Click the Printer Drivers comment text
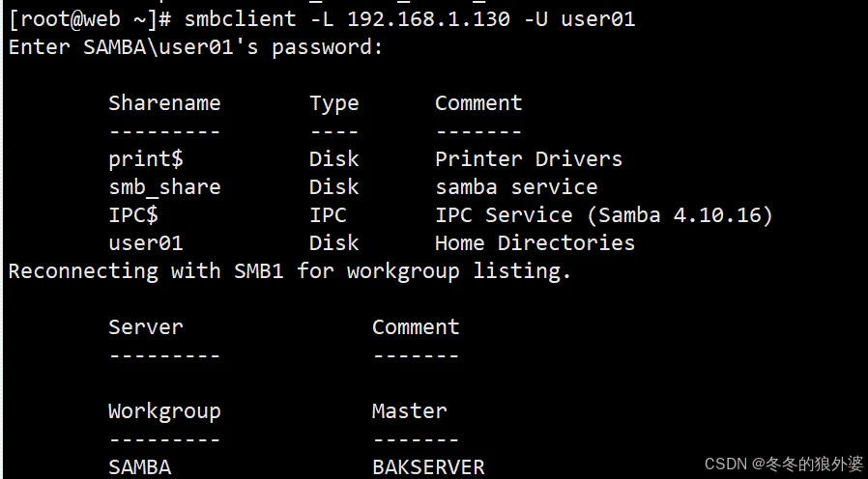Viewport: 868px width, 479px height. tap(529, 159)
